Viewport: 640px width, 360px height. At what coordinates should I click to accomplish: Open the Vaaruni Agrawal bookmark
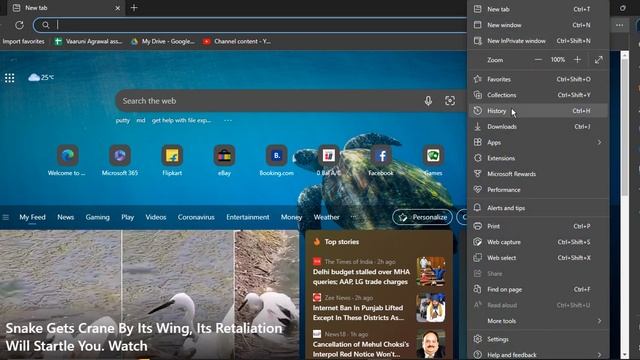[89, 41]
